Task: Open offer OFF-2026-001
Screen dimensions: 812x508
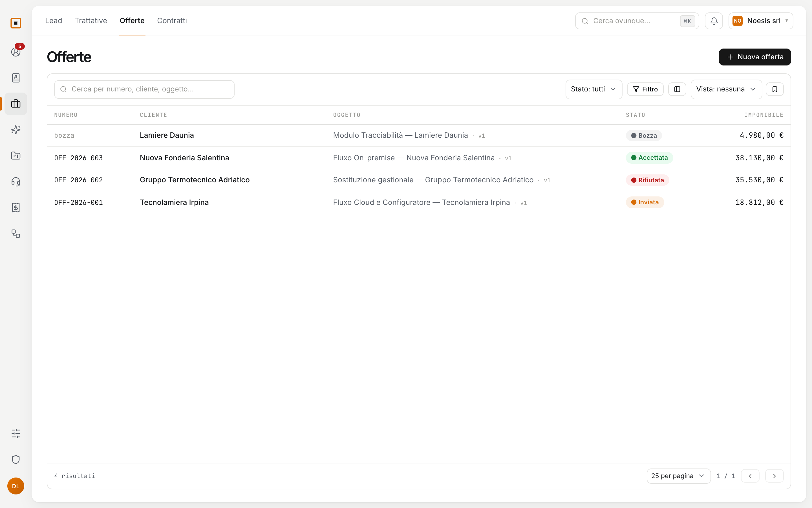Action: point(419,202)
